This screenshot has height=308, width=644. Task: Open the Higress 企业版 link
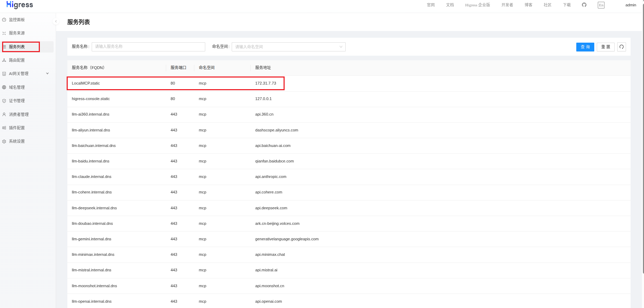point(478,5)
